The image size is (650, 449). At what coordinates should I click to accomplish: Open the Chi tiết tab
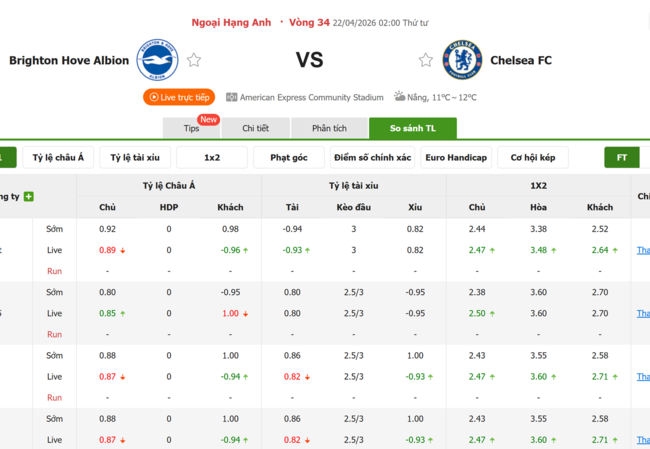click(x=255, y=128)
